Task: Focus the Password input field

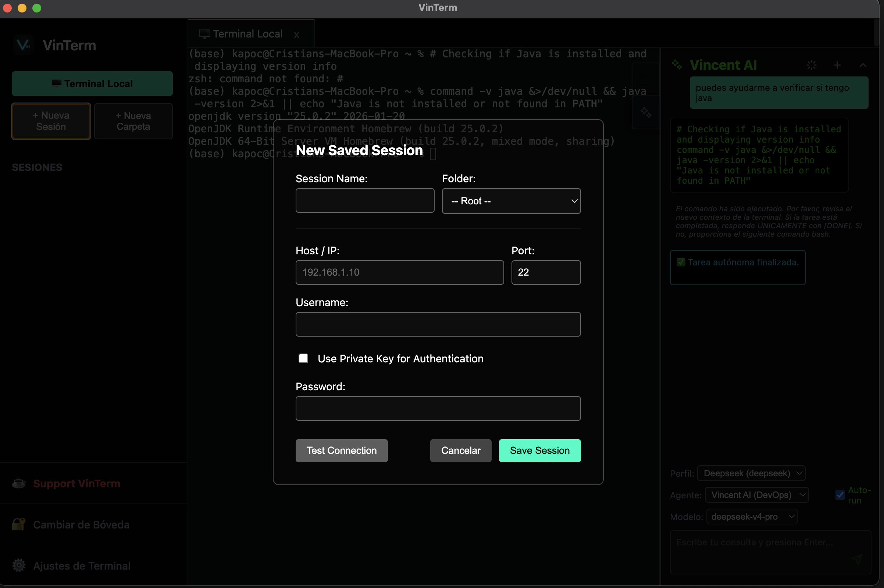Action: tap(438, 408)
